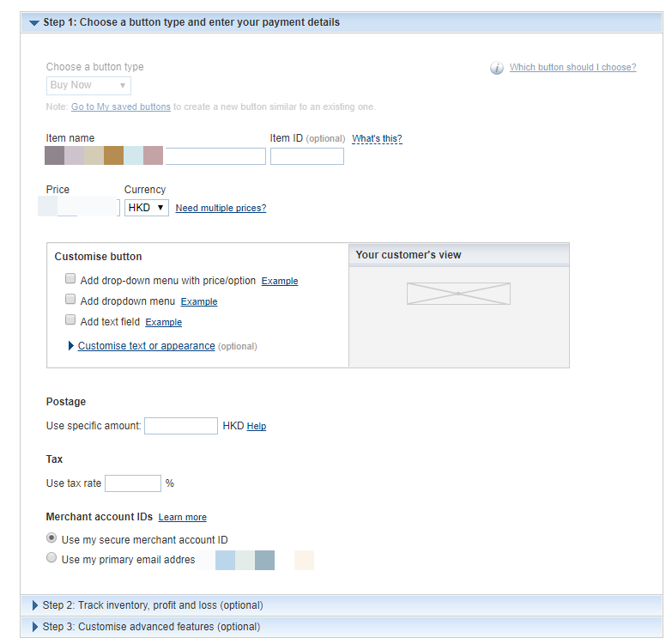
Task: Click into the Item ID input field
Action: coord(307,156)
